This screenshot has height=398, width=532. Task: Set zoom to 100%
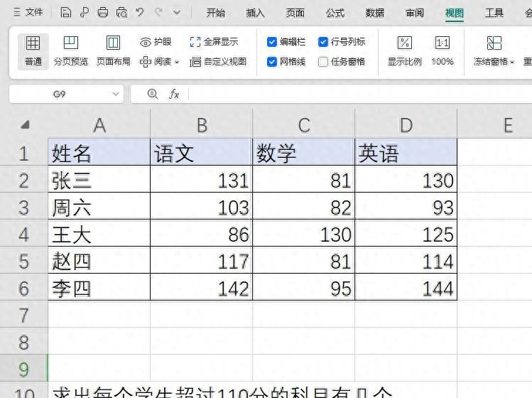point(443,51)
